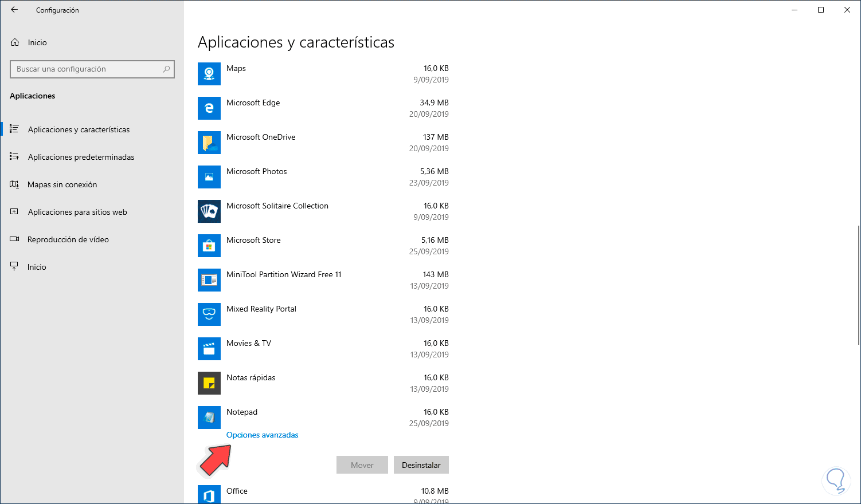This screenshot has width=861, height=504.
Task: Select the Maps app name
Action: click(x=236, y=69)
